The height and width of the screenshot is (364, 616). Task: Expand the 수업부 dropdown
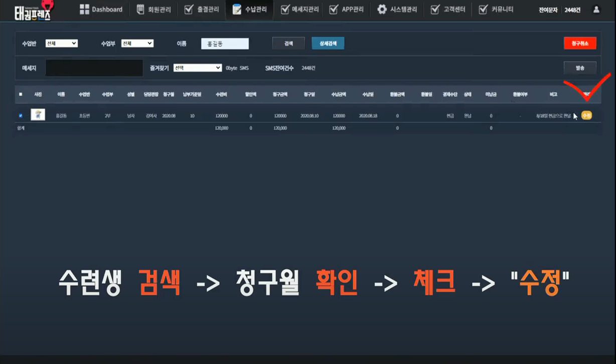click(x=137, y=44)
